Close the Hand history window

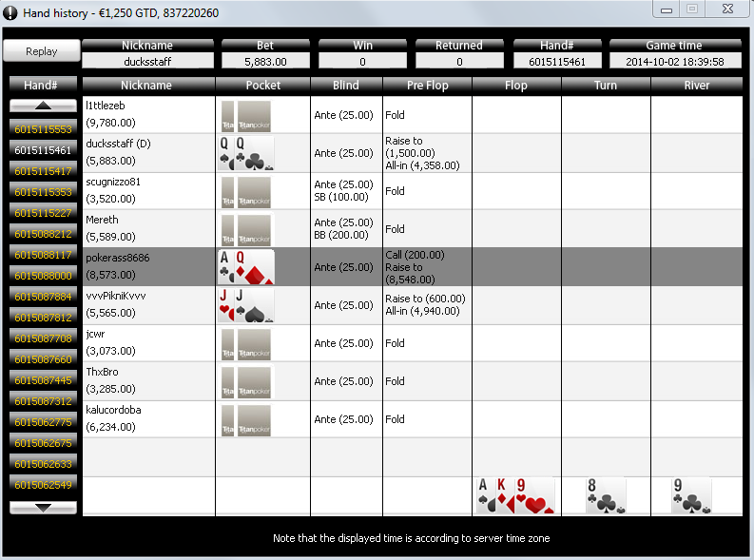(728, 10)
